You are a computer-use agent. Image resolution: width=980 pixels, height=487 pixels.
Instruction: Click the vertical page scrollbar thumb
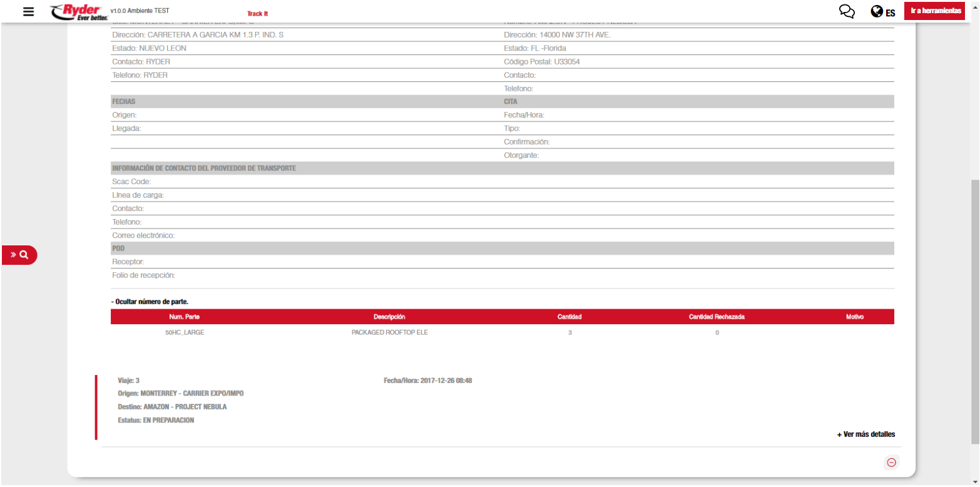(x=974, y=313)
